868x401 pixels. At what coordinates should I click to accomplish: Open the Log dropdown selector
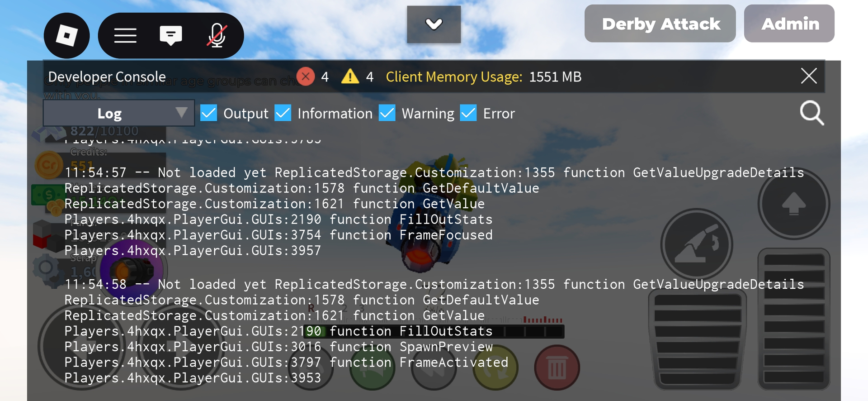(x=119, y=113)
